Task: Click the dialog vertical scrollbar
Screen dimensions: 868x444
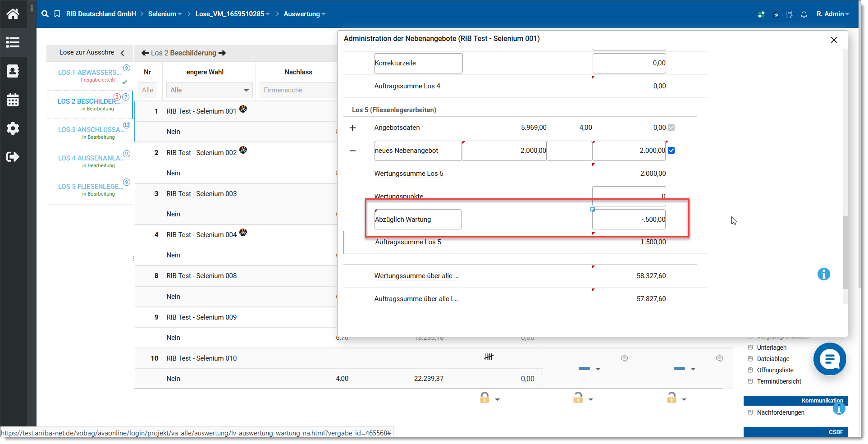Action: (845, 252)
